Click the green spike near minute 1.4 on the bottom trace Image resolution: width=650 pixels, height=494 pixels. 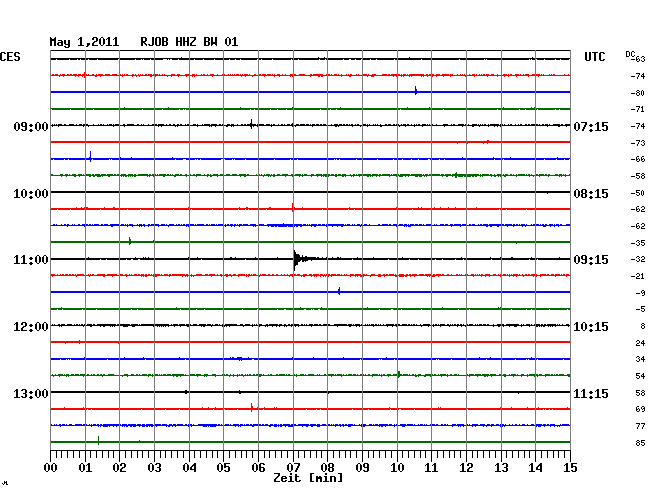pyautogui.click(x=98, y=441)
